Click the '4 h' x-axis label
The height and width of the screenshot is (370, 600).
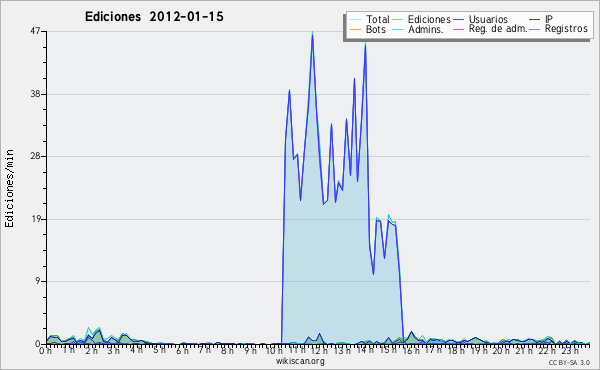[136, 350]
